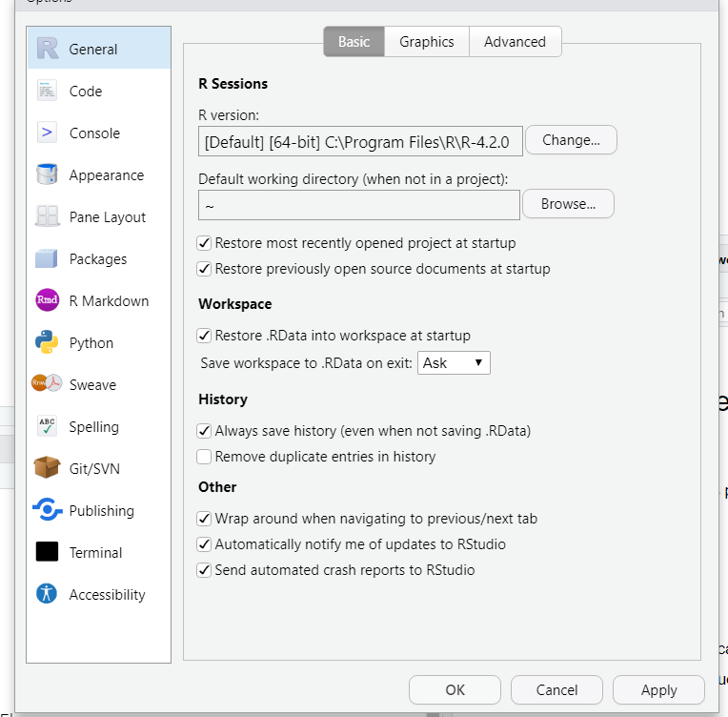728x717 pixels.
Task: Toggle Restore most recently opened project
Action: coord(204,243)
